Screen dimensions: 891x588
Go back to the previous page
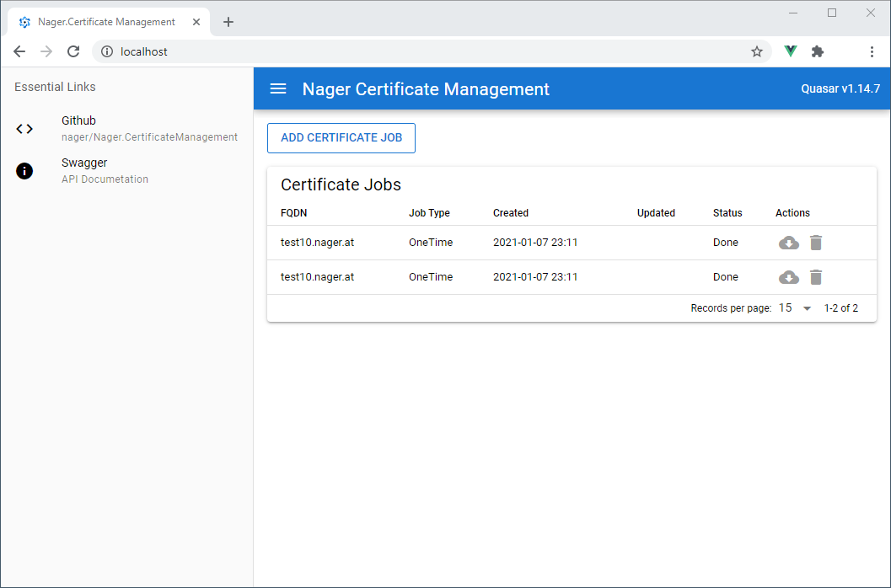[x=19, y=51]
